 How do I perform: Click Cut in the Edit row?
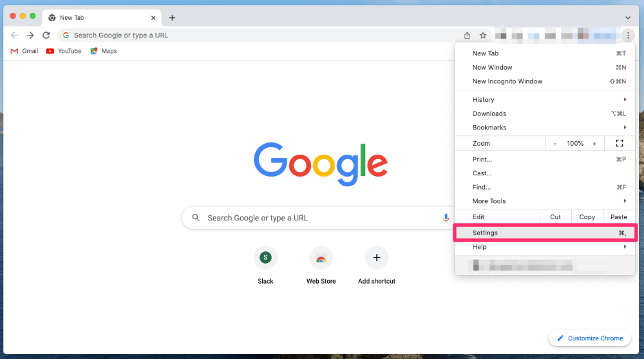click(x=555, y=217)
